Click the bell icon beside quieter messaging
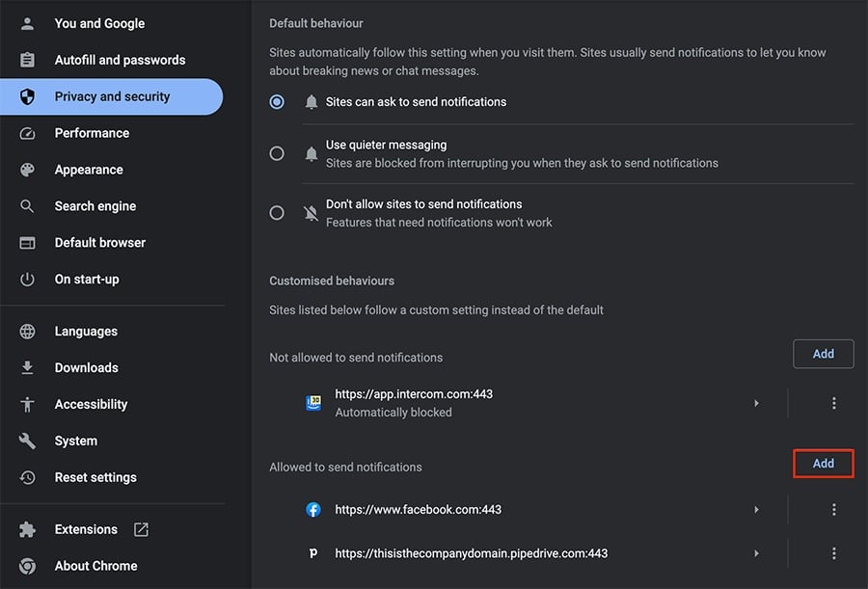 pyautogui.click(x=310, y=152)
